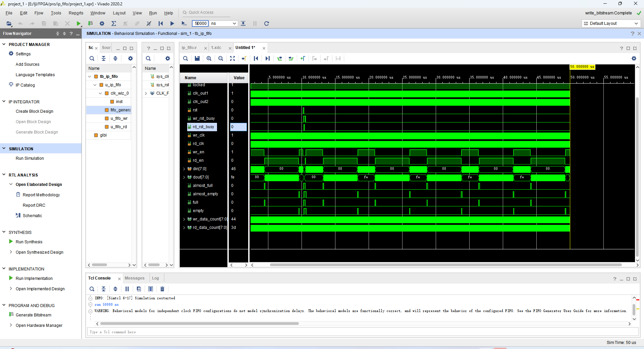Click the Run Synthesis play icon
Viewport: 644px width, 349px height.
[11, 242]
